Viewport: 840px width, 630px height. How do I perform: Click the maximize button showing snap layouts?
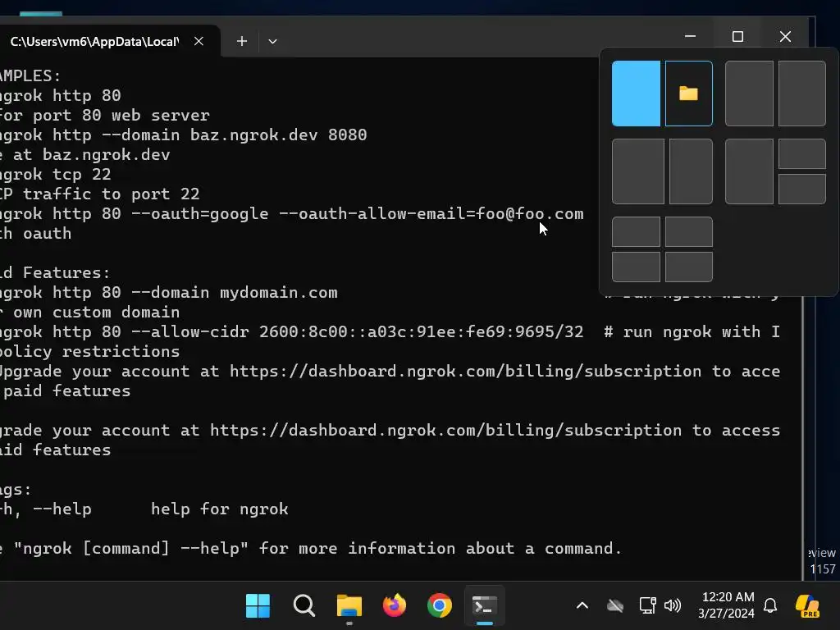[737, 36]
